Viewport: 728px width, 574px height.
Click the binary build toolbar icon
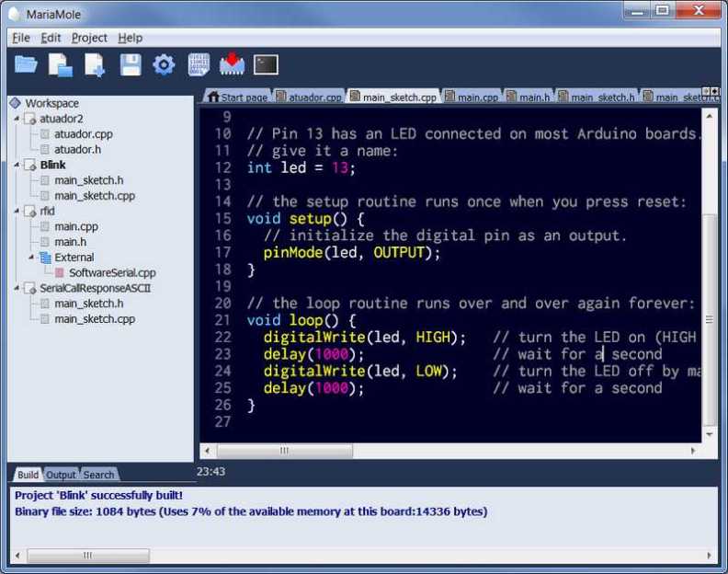coord(199,64)
